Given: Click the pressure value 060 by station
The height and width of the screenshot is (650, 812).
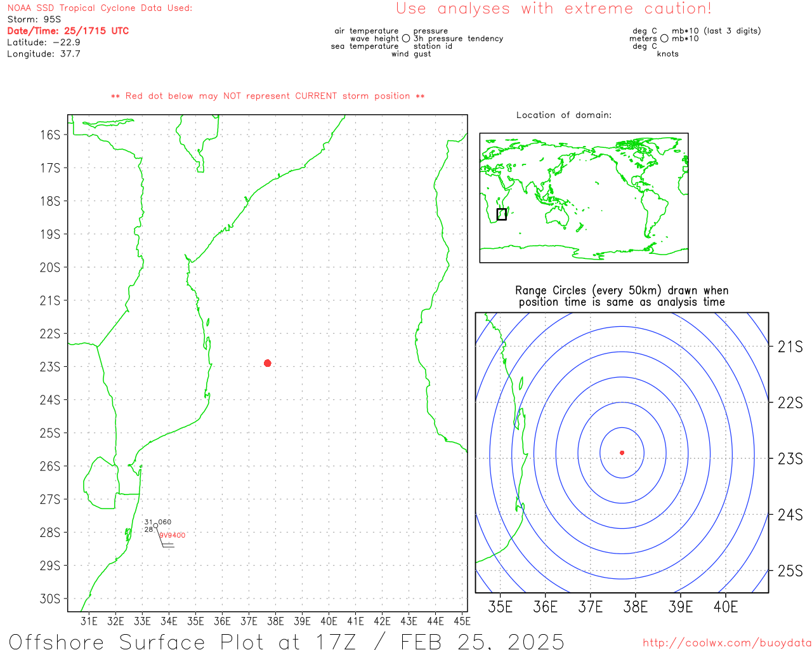Looking at the screenshot, I should point(165,522).
